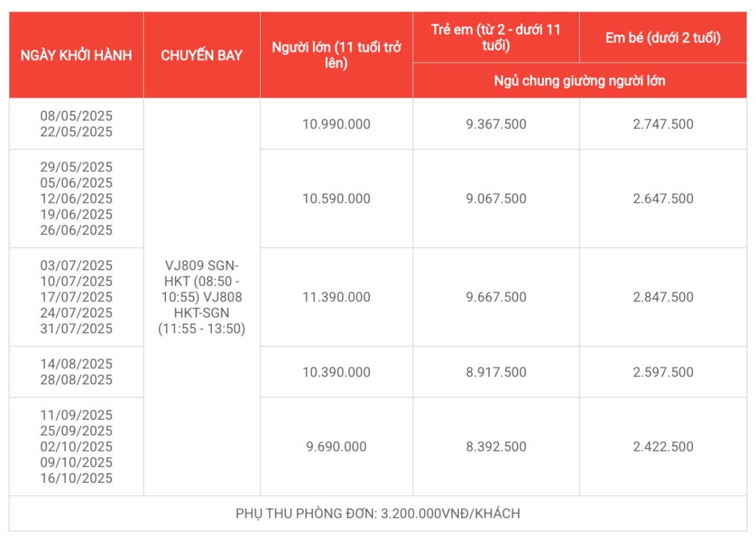
Task: Click child price 8.392.500
Action: click(x=496, y=447)
